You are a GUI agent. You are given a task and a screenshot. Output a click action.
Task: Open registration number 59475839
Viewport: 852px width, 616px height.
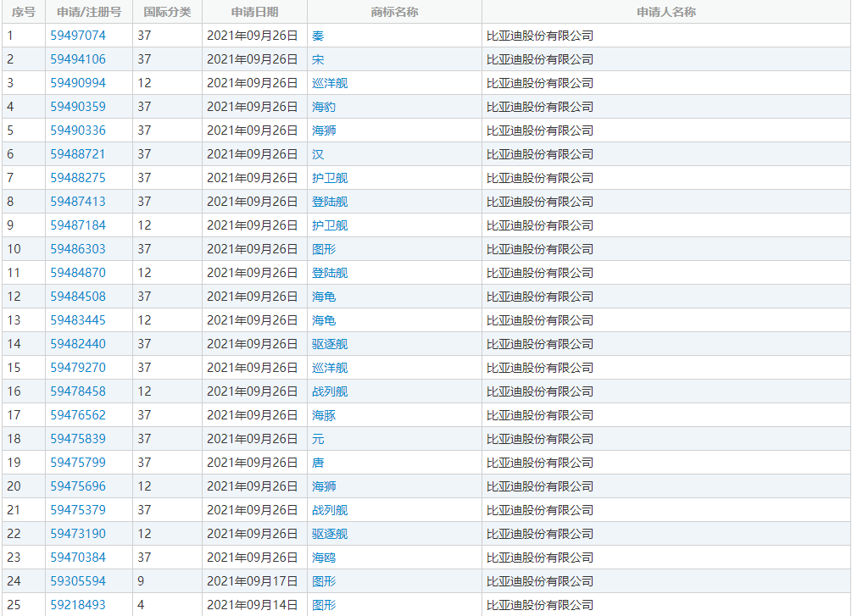(78, 439)
